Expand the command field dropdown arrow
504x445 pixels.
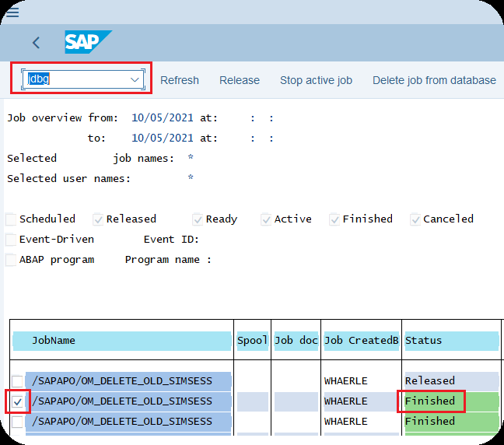tap(135, 79)
